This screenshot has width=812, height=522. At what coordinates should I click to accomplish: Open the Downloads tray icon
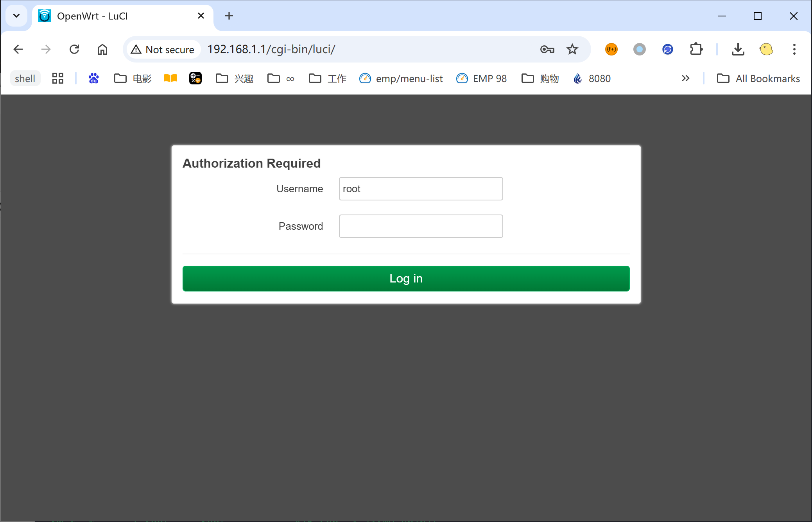coord(738,49)
